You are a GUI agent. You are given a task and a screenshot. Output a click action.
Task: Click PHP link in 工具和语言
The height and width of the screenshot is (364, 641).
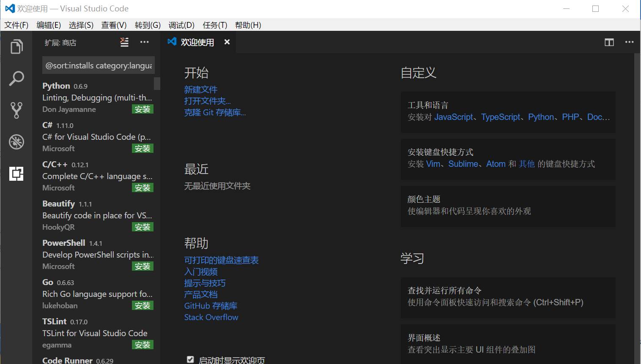pyautogui.click(x=570, y=117)
